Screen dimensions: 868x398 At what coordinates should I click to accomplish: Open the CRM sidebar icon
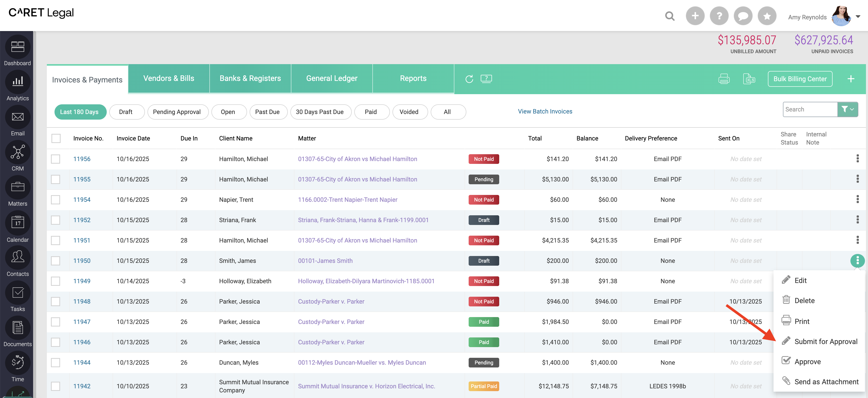(x=18, y=152)
